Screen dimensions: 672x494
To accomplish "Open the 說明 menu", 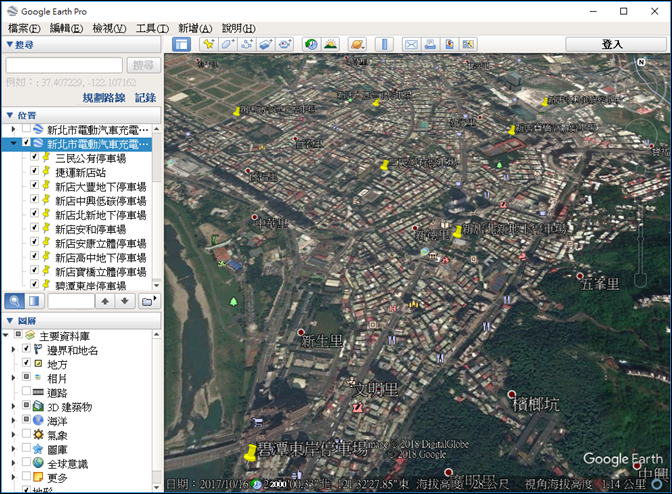I will tap(238, 29).
